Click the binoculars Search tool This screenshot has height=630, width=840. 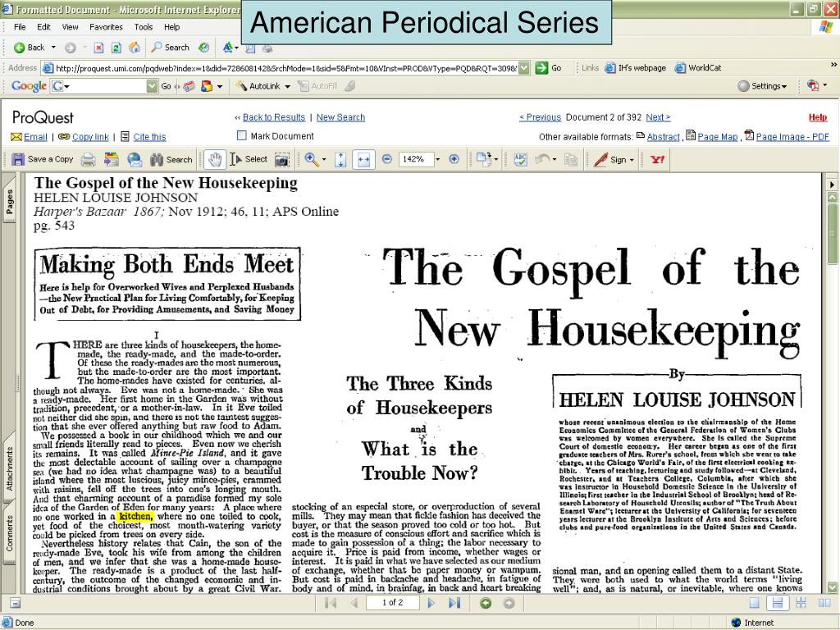coord(171,159)
